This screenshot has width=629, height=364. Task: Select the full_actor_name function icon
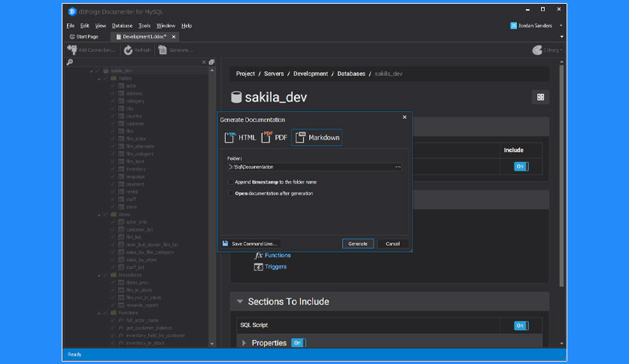point(121,320)
